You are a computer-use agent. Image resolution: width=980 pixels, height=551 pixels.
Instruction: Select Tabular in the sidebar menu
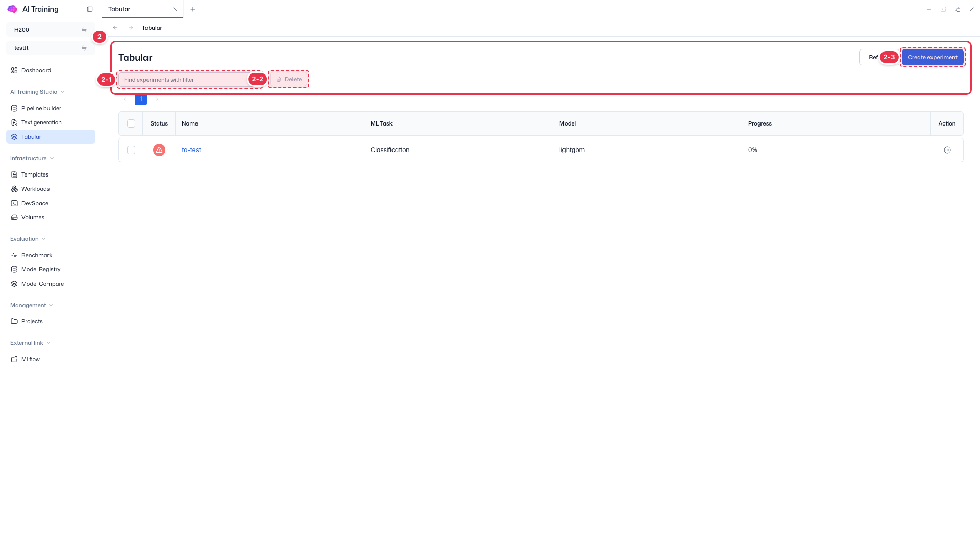pos(51,137)
